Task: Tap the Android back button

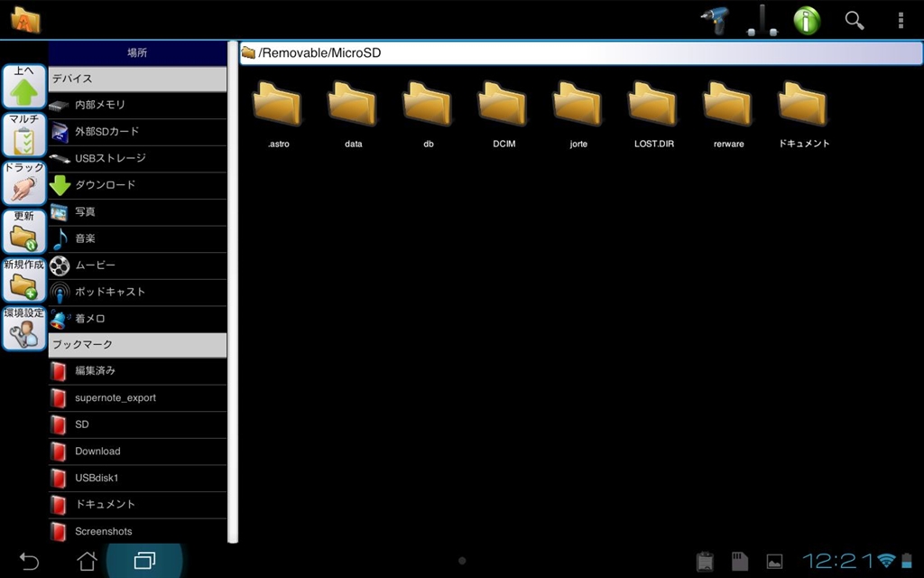Action: [28, 561]
